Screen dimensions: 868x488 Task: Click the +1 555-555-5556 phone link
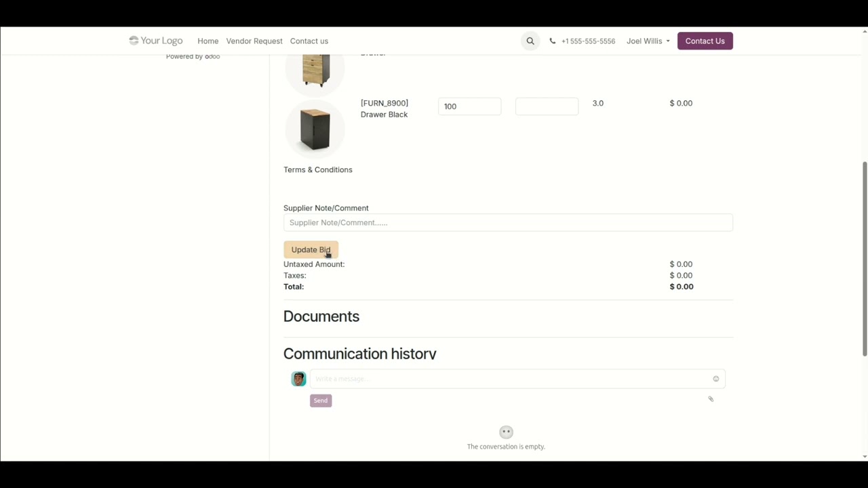(588, 41)
